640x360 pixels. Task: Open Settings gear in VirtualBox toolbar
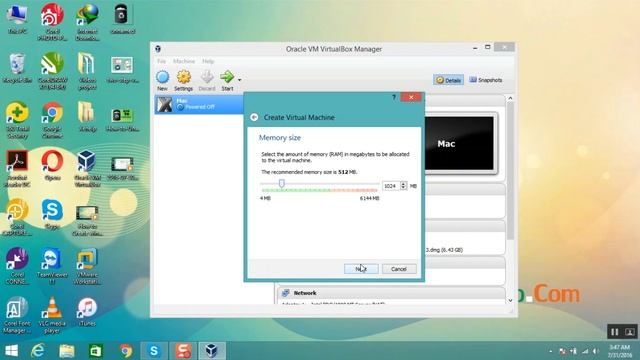click(x=184, y=80)
